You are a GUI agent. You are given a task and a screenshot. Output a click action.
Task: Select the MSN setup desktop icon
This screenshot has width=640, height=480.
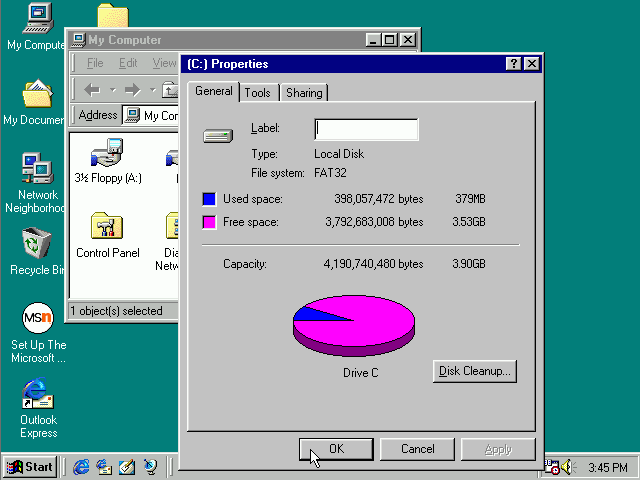(37, 319)
